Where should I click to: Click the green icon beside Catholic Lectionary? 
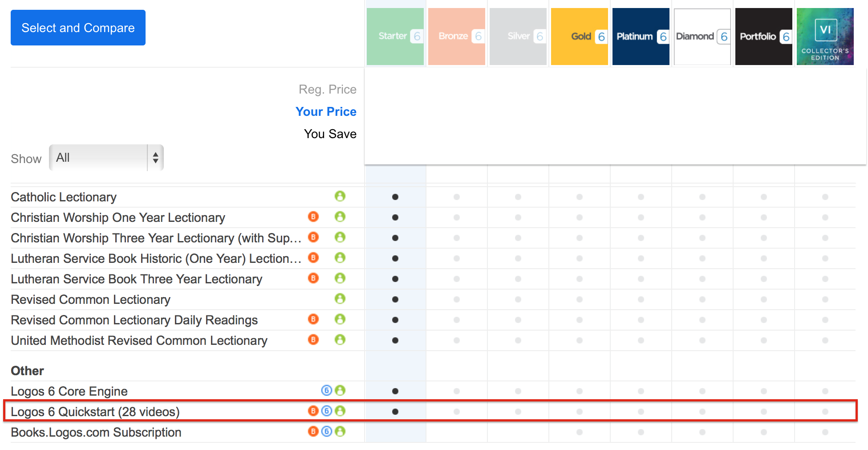340,196
